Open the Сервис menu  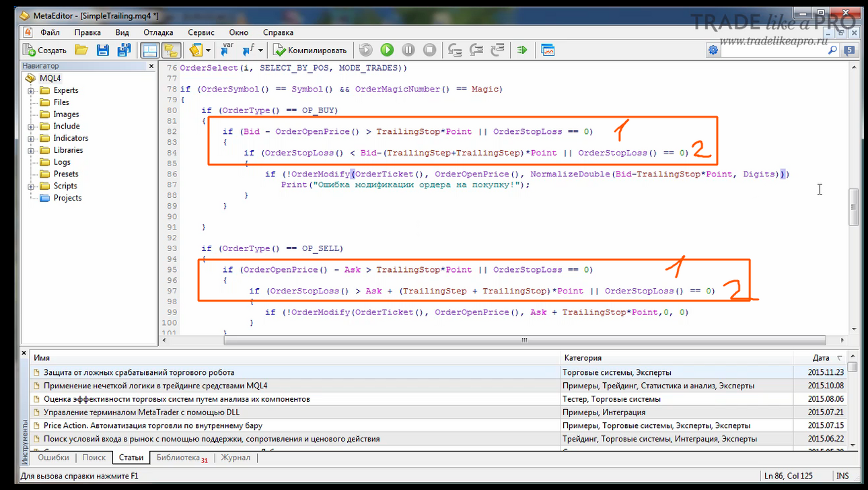201,32
